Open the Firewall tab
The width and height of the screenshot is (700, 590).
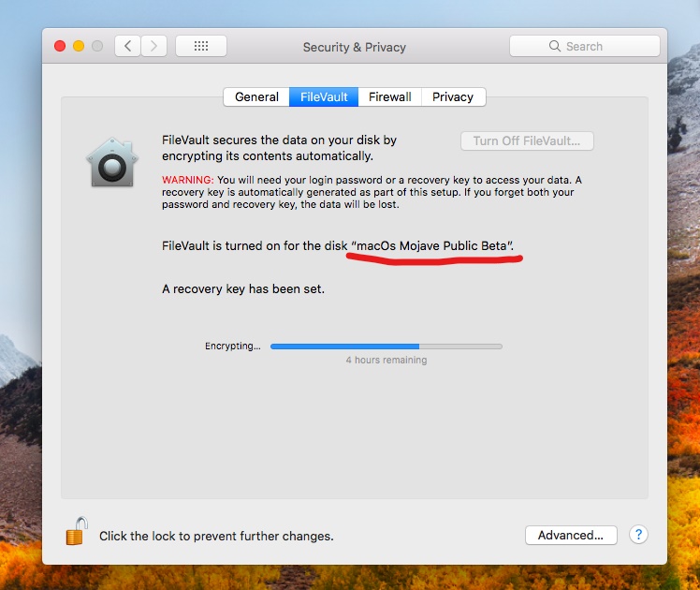point(389,96)
